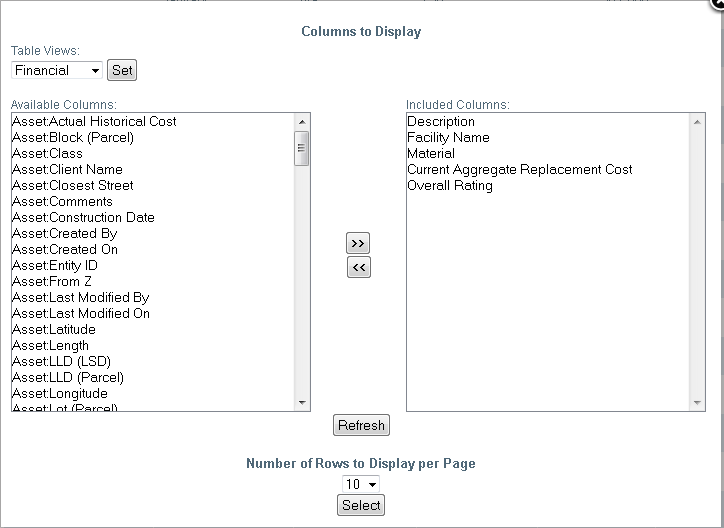Click down arrow of Included Columns scrollbar
Viewport: 724px width, 528px height.
(x=697, y=402)
